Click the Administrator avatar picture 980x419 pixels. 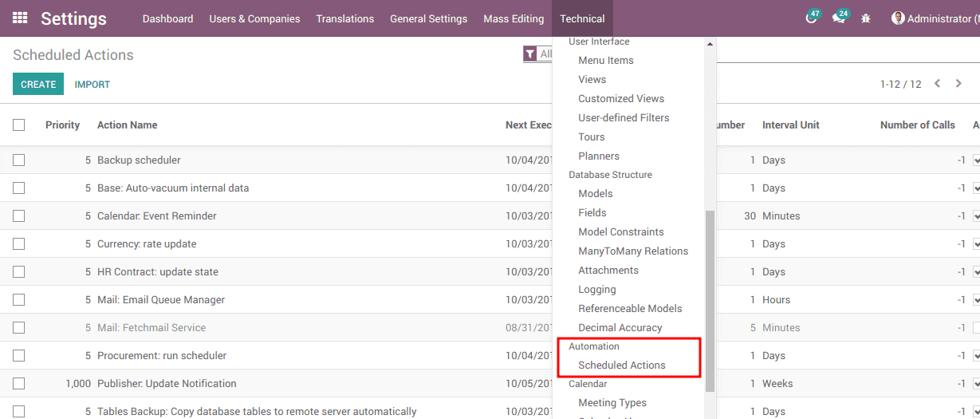(x=898, y=18)
